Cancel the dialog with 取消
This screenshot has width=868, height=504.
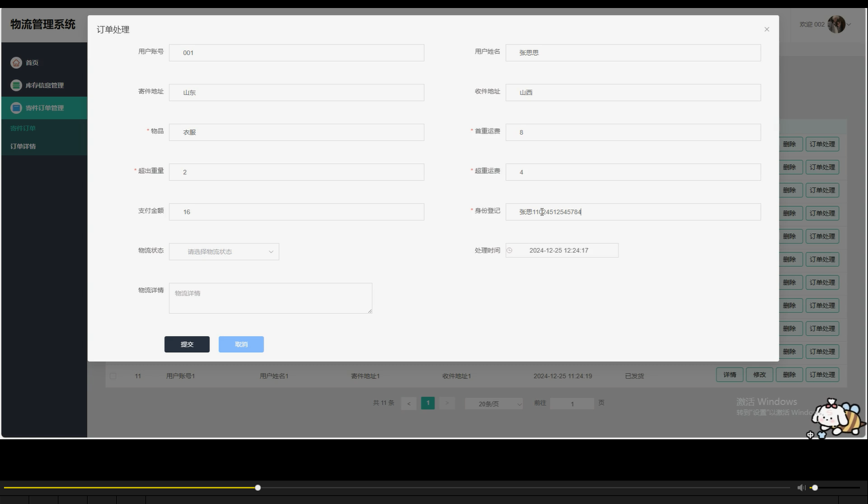(x=241, y=344)
